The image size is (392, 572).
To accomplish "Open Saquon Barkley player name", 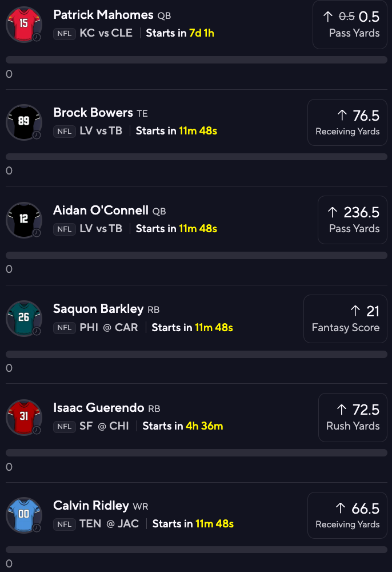I will click(x=98, y=309).
